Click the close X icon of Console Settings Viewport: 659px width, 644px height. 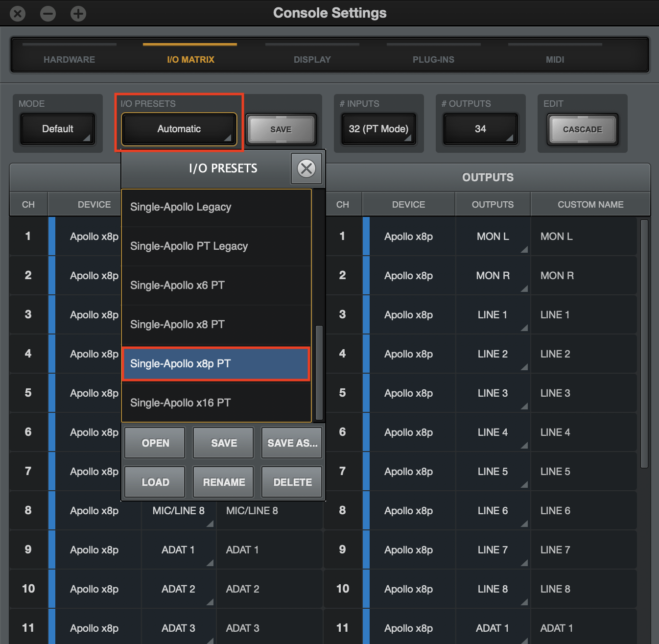[x=18, y=13]
